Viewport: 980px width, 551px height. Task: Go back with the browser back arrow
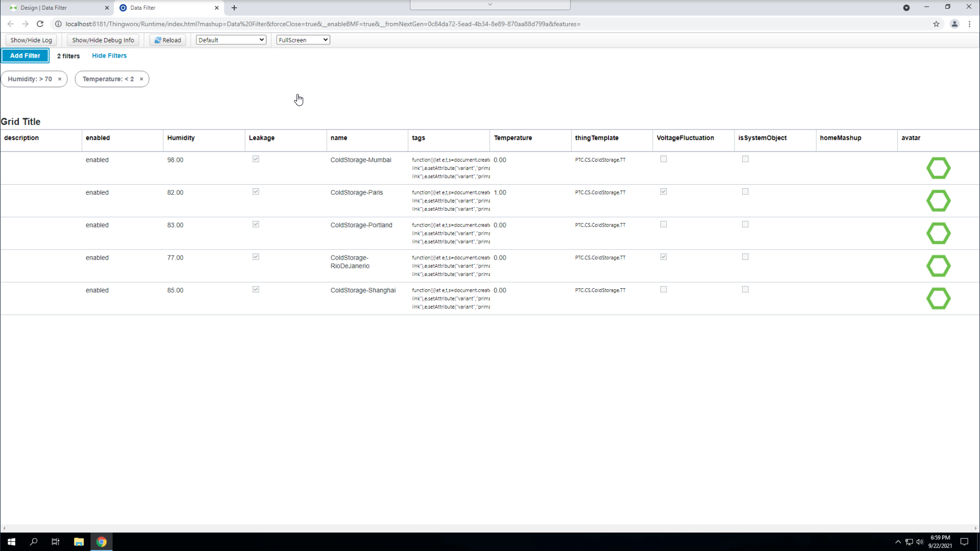click(11, 24)
